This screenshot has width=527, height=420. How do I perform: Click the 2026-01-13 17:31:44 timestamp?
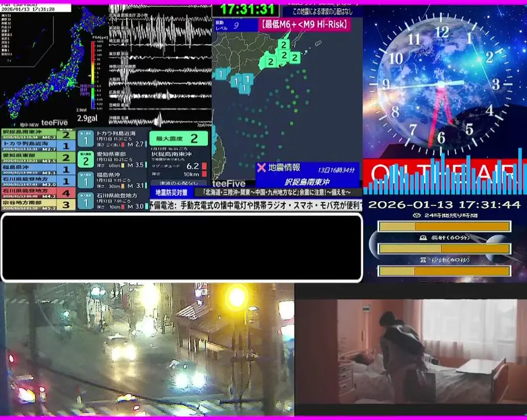click(444, 205)
